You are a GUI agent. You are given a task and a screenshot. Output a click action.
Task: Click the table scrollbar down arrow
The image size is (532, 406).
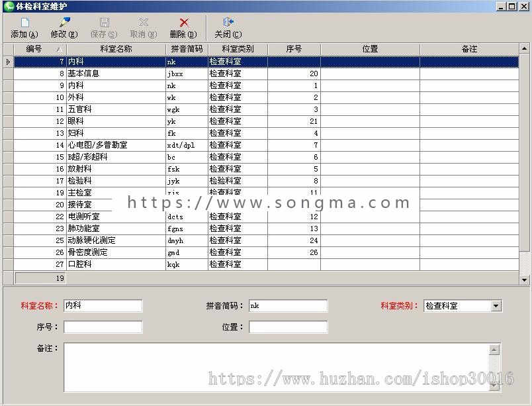[x=524, y=279]
